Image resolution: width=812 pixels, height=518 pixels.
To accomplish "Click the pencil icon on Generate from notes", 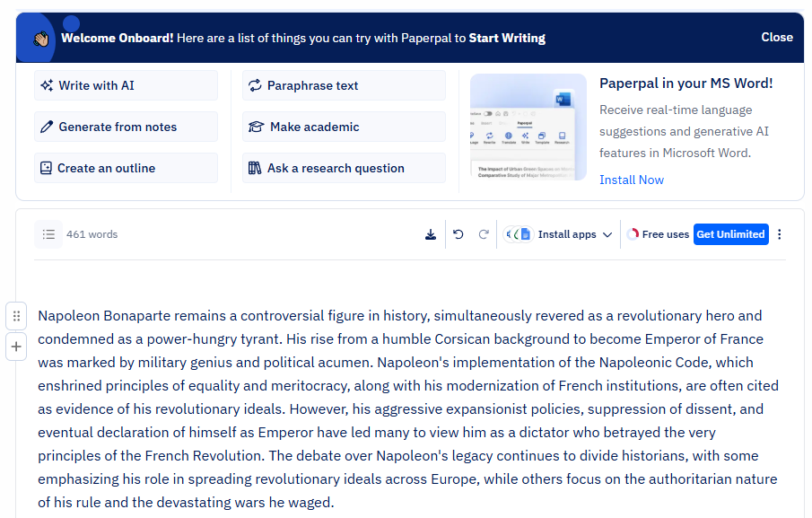I will point(47,127).
